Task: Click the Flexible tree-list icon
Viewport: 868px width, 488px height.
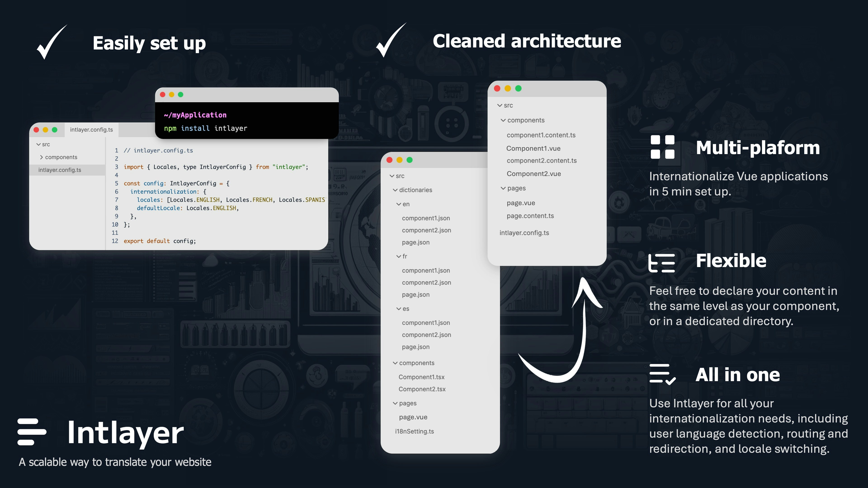Action: point(662,263)
